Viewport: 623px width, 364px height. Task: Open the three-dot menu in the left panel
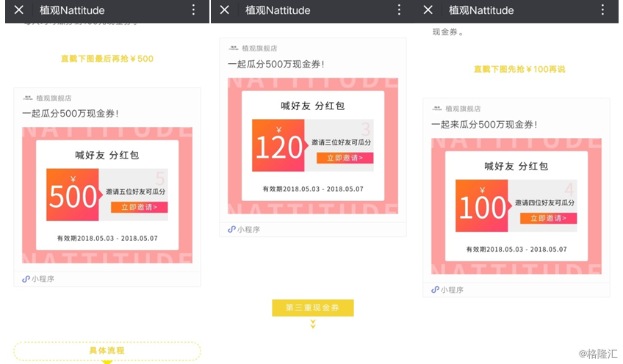point(193,10)
